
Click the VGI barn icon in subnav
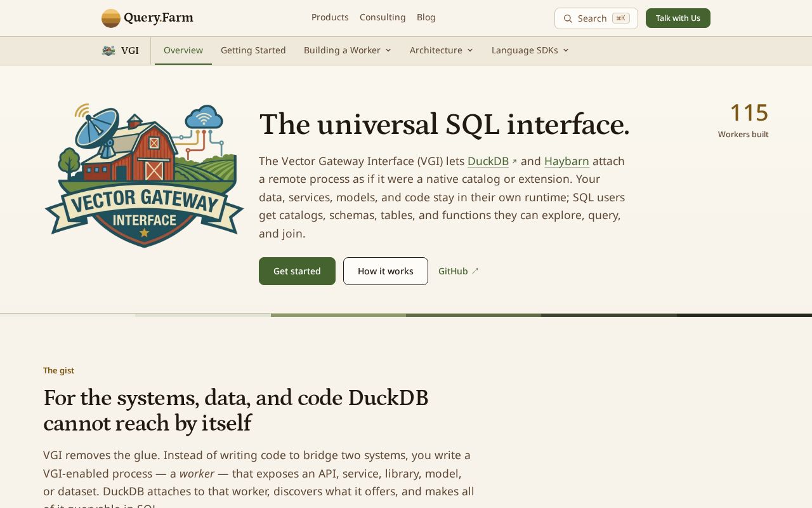coord(108,51)
